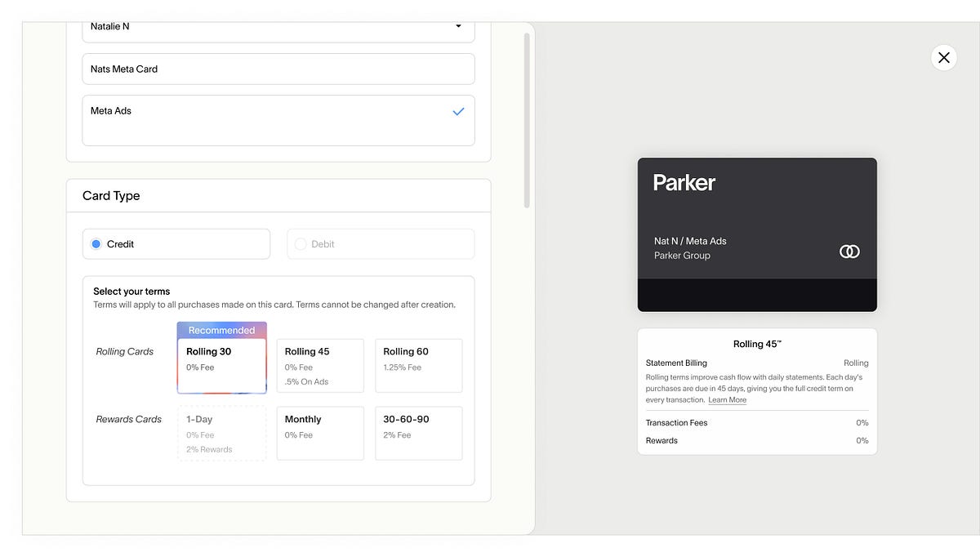Select the Debit card type option

(380, 243)
